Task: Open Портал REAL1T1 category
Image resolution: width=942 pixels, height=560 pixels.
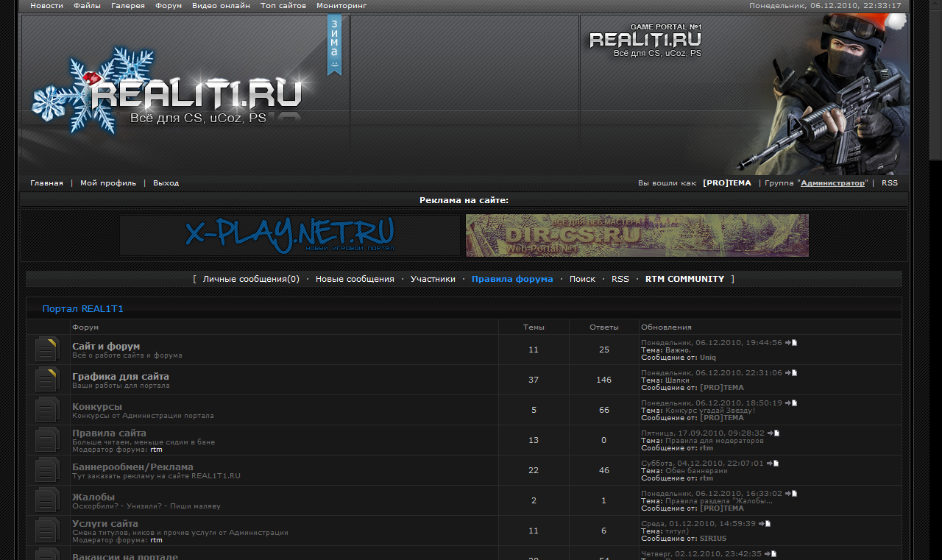Action: (82, 309)
